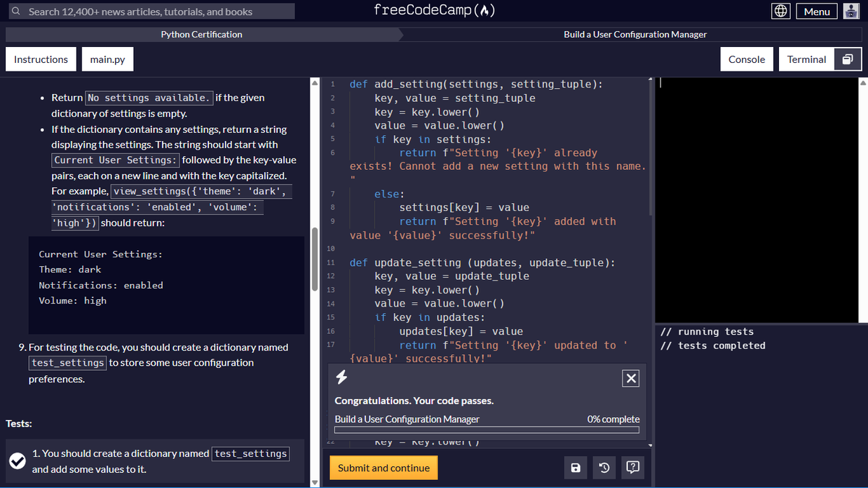The image size is (868, 488).
Task: Click 'Theme: dark' example line
Action: coord(70,270)
